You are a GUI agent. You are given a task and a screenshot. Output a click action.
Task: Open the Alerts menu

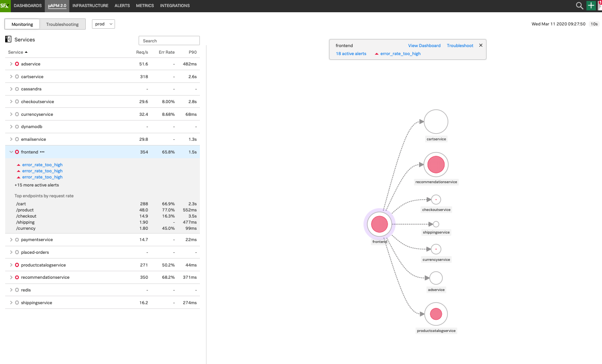[x=122, y=6]
